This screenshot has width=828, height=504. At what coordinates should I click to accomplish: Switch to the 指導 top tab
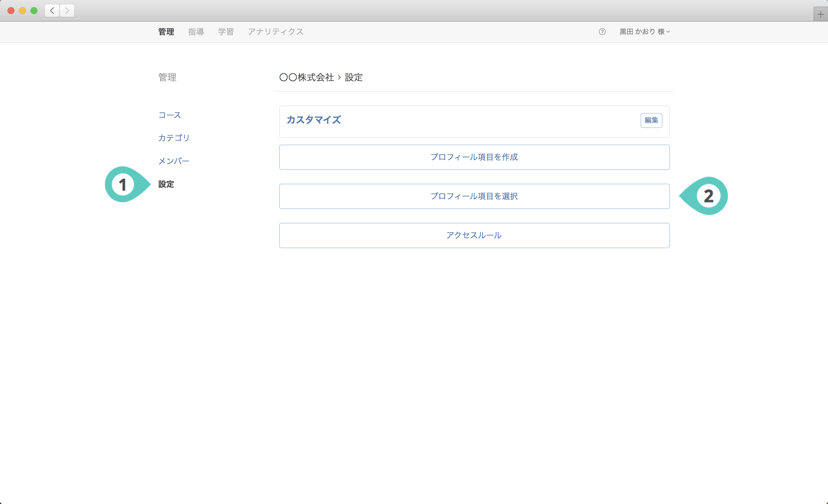[196, 32]
